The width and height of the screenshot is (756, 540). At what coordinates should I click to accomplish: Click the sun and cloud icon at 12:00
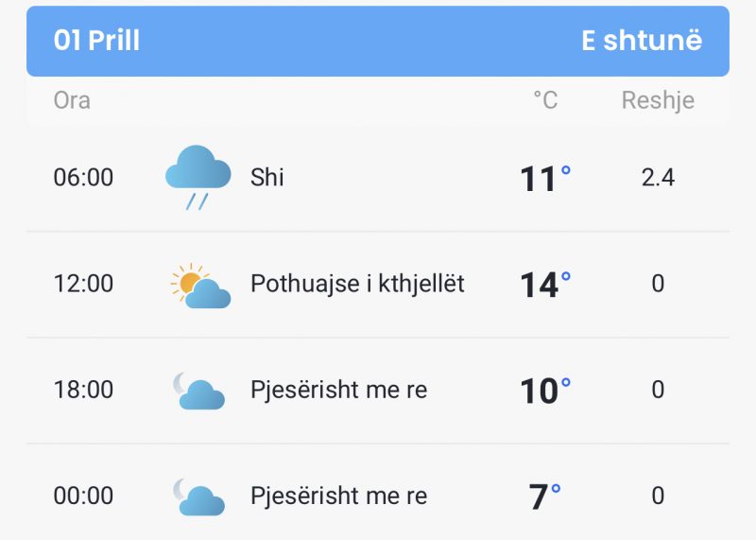point(200,286)
